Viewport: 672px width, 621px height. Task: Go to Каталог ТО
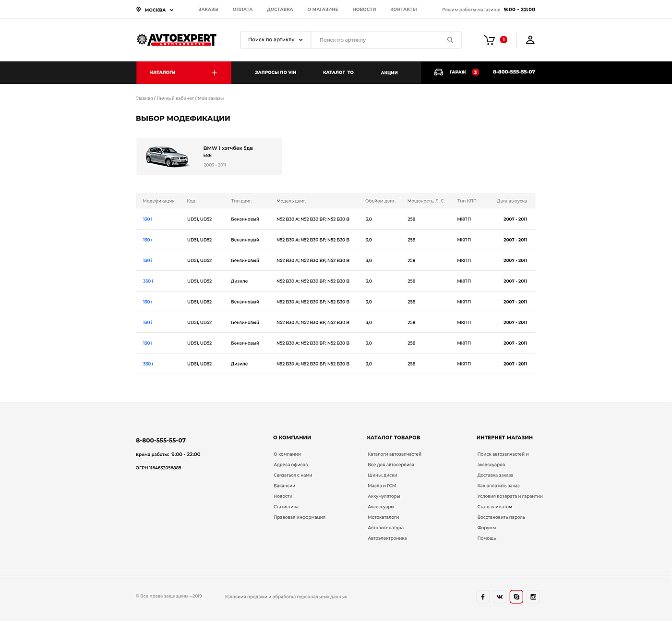[338, 73]
